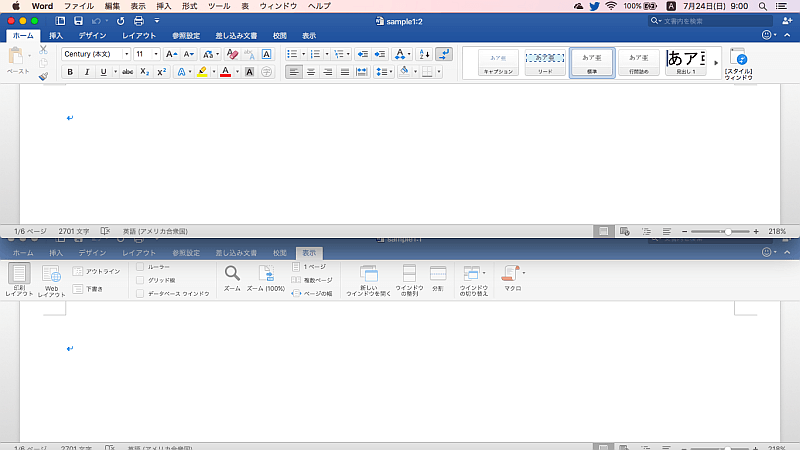The width and height of the screenshot is (800, 450).
Task: Toggle character shading A button
Action: 249,72
